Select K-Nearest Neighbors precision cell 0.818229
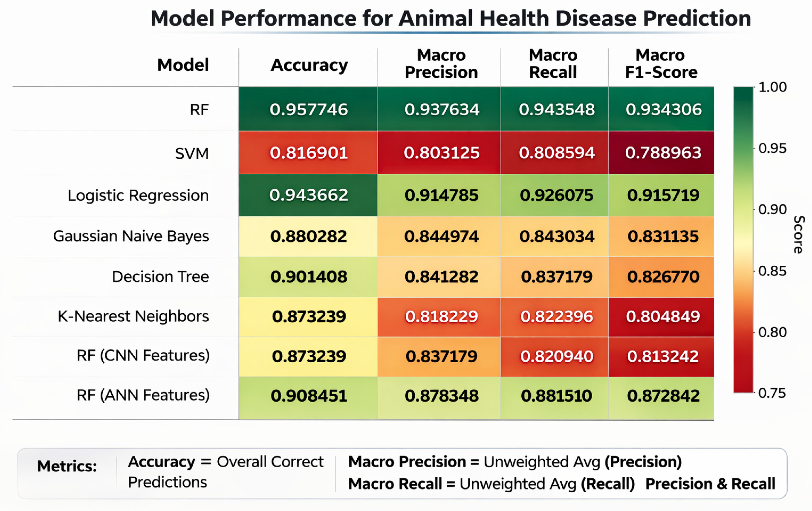Image resolution: width=812 pixels, height=511 pixels. point(441,317)
